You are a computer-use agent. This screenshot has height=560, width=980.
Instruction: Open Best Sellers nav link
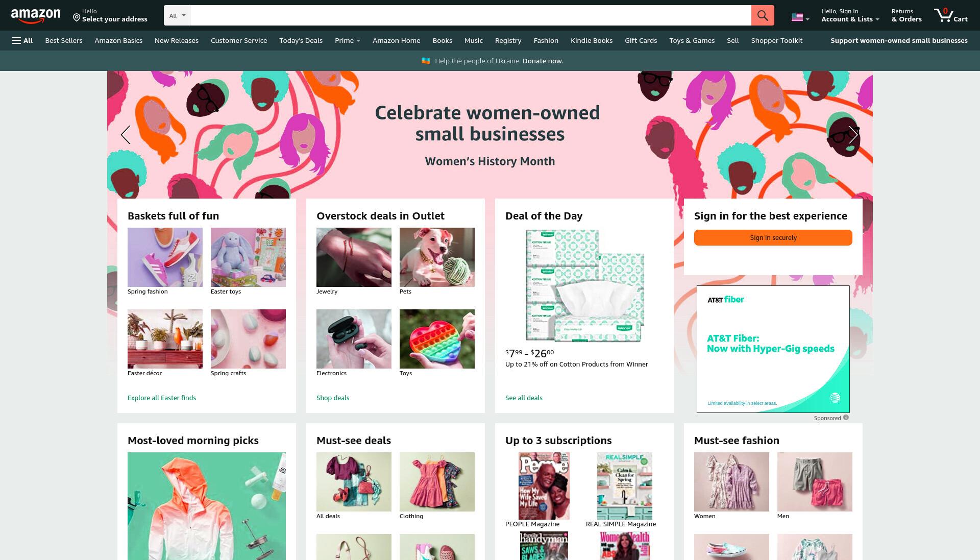click(x=64, y=40)
